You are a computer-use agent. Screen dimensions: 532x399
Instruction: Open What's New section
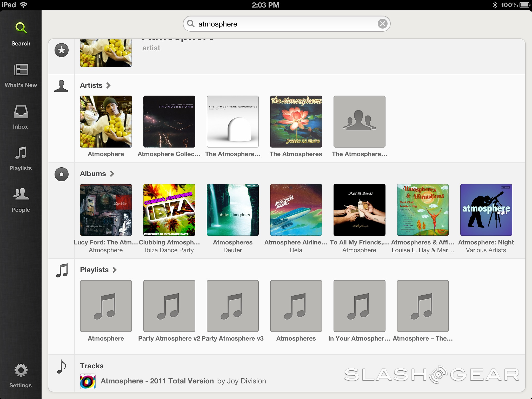click(21, 75)
